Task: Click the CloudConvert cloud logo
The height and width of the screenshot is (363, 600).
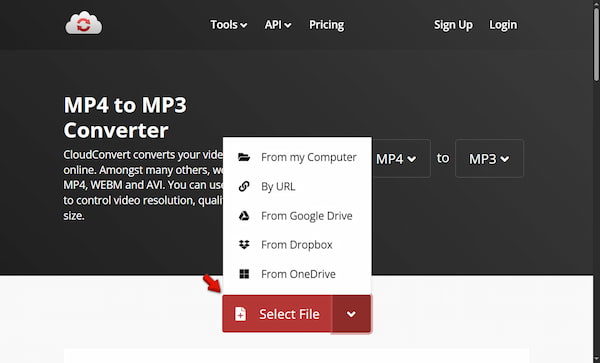Action: (x=84, y=23)
